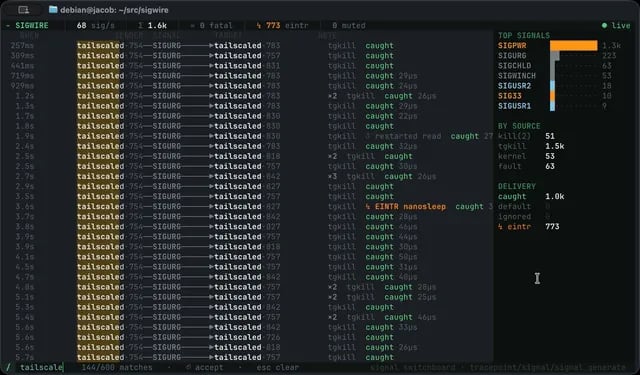
Task: Click the terminal session icon in title bar
Action: tap(24, 10)
